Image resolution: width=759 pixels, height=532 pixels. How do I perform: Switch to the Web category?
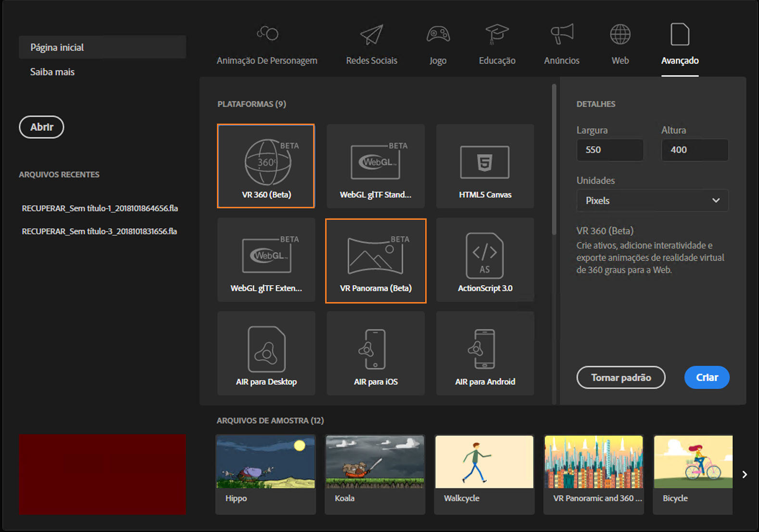[620, 46]
